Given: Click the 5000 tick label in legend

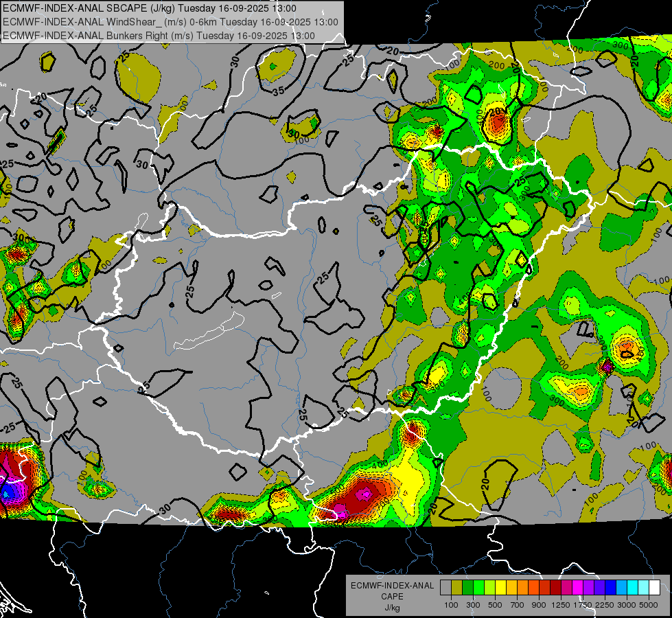Looking at the screenshot, I should click(649, 605).
